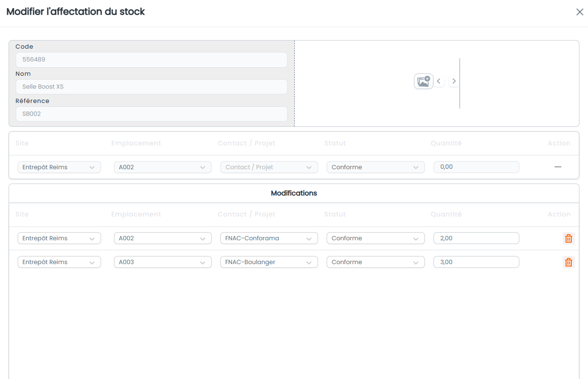This screenshot has width=588, height=379.
Task: Click the dash action in the top row
Action: coord(558,167)
